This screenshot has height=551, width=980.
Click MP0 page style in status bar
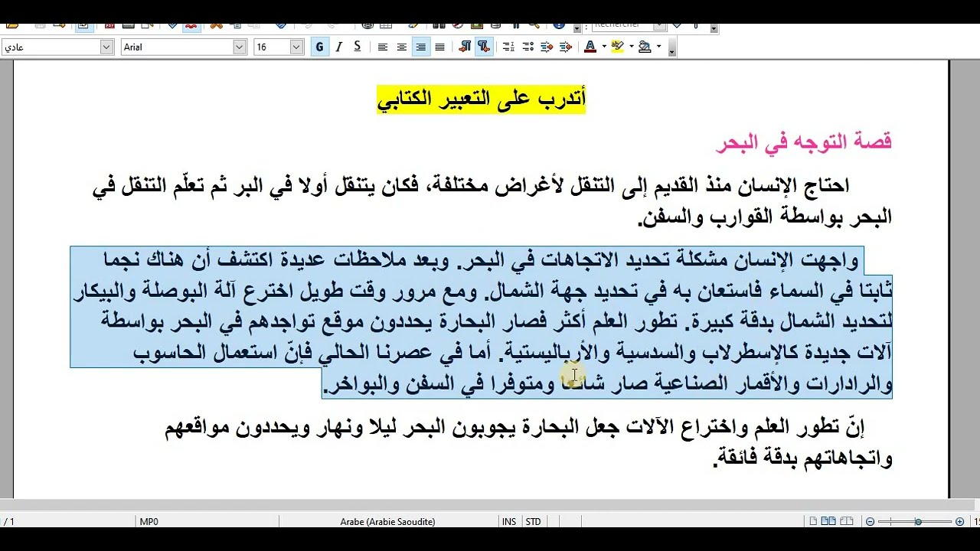click(149, 521)
